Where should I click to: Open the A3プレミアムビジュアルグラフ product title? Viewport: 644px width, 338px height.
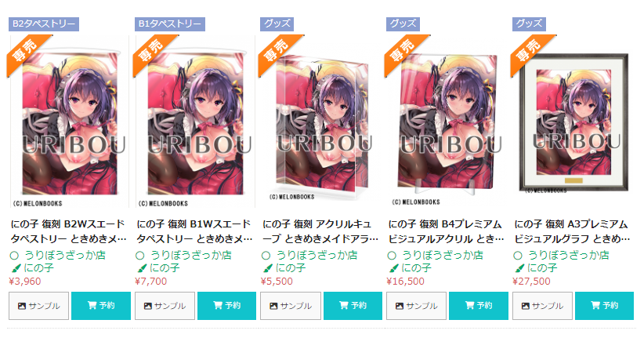pyautogui.click(x=572, y=231)
